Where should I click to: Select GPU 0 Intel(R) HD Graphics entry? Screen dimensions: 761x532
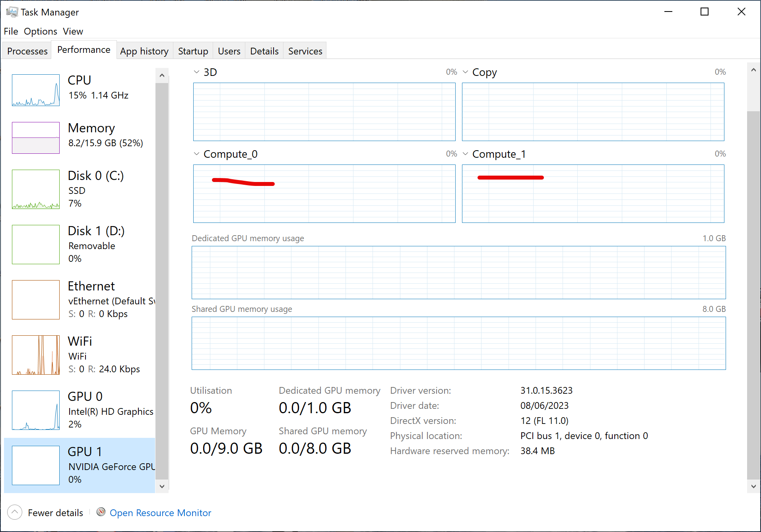pos(80,410)
